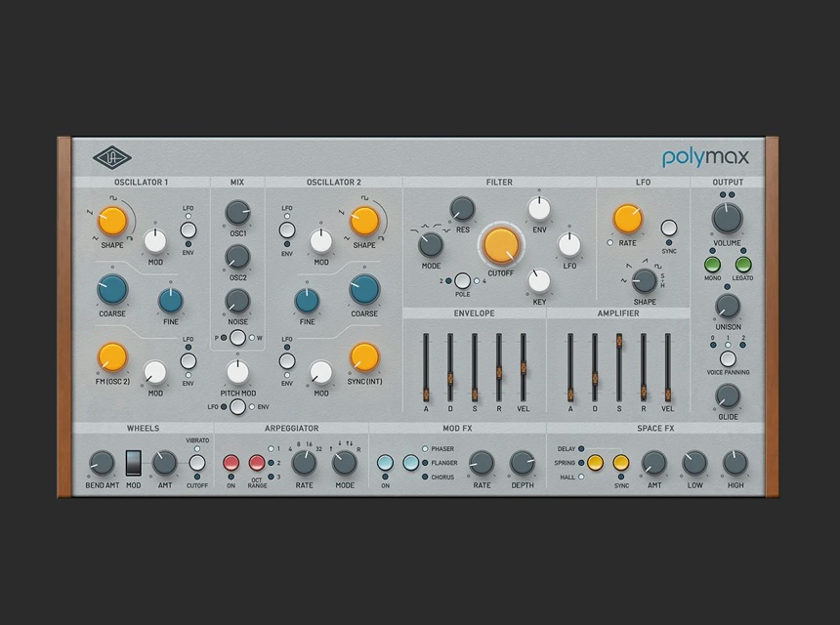Image resolution: width=840 pixels, height=625 pixels.
Task: Click the arpeggiator RATE knob
Action: [x=304, y=463]
